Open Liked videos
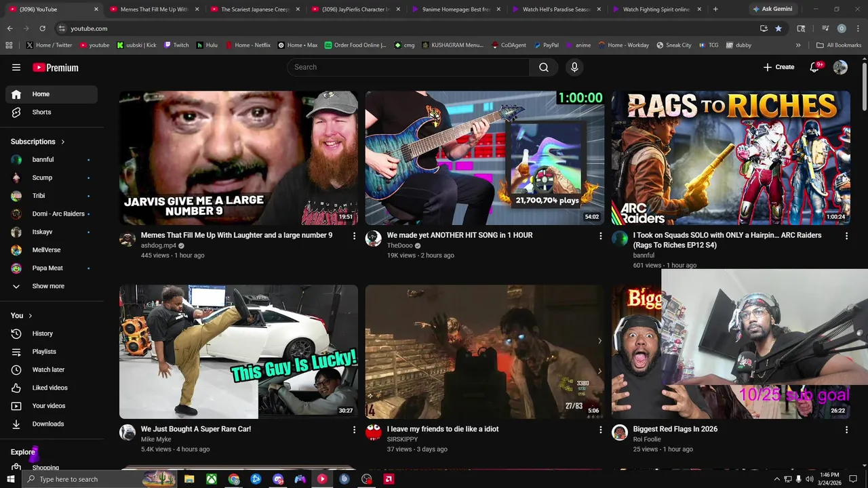Viewport: 868px width, 488px height. [52, 388]
